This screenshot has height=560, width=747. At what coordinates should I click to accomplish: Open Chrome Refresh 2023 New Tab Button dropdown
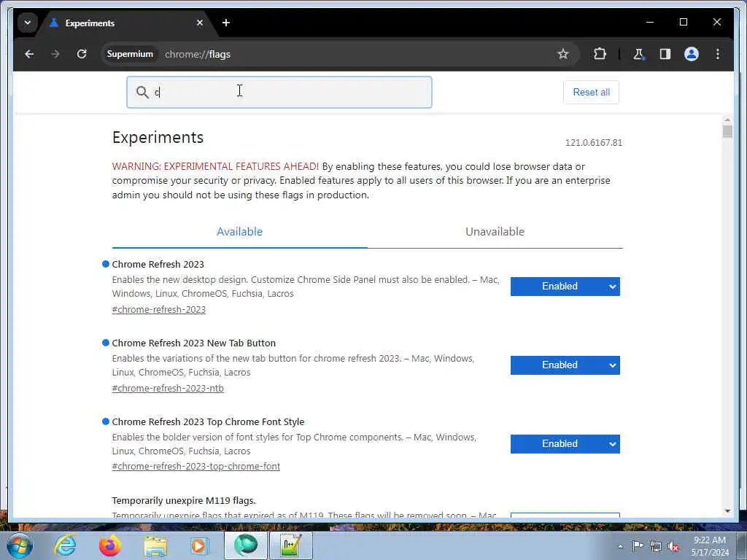(x=565, y=365)
